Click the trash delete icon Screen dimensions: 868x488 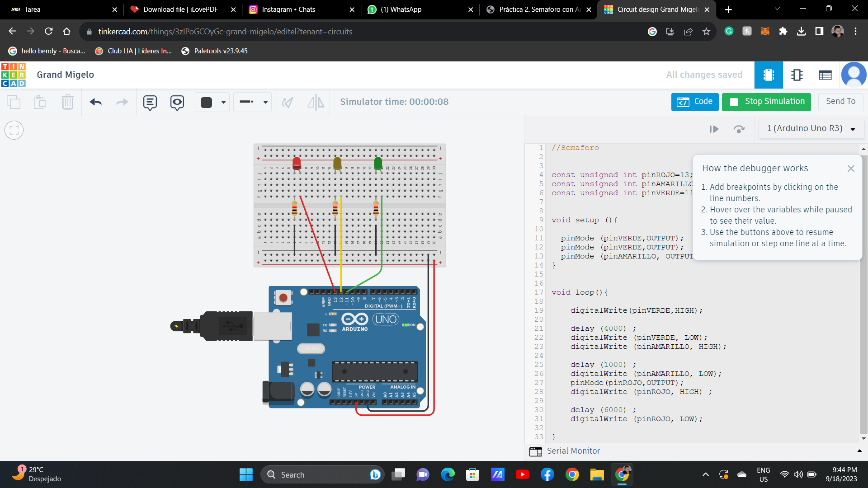67,102
